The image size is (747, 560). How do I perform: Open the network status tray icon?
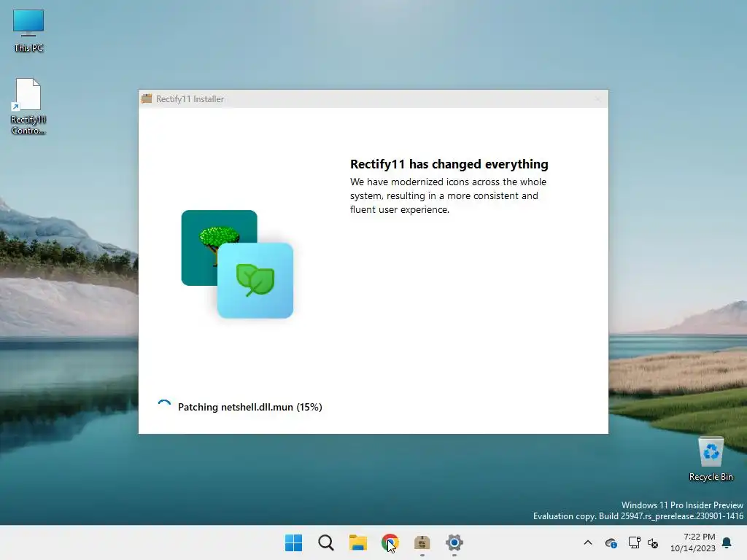pyautogui.click(x=634, y=542)
